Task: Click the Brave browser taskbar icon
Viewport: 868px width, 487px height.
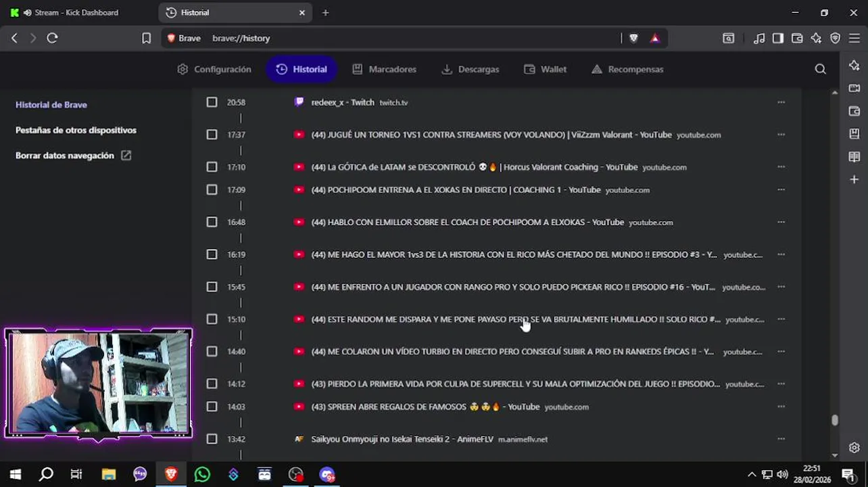Action: [171, 475]
